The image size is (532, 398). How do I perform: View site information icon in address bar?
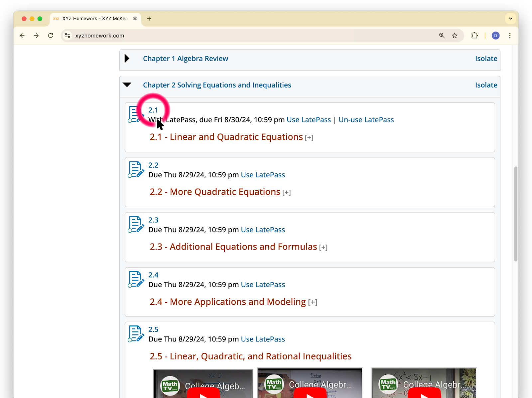point(67,36)
